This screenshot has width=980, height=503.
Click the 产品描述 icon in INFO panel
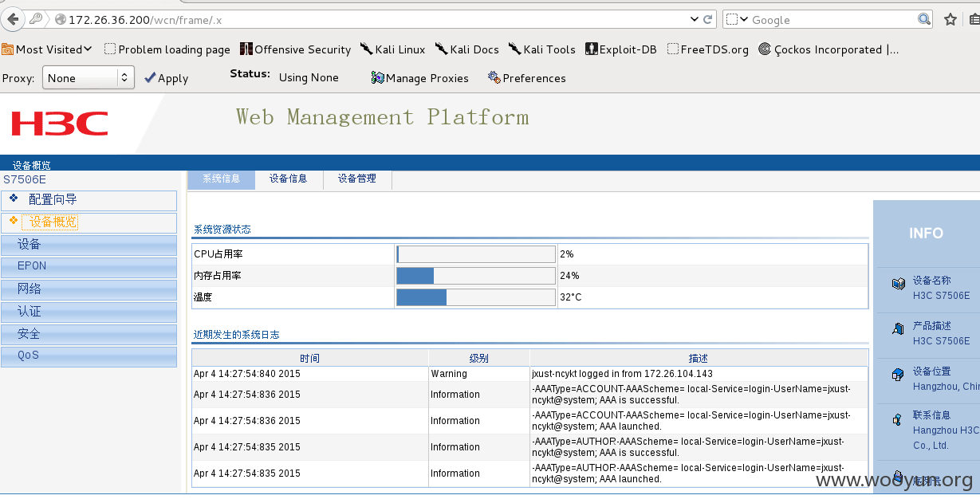tap(899, 328)
